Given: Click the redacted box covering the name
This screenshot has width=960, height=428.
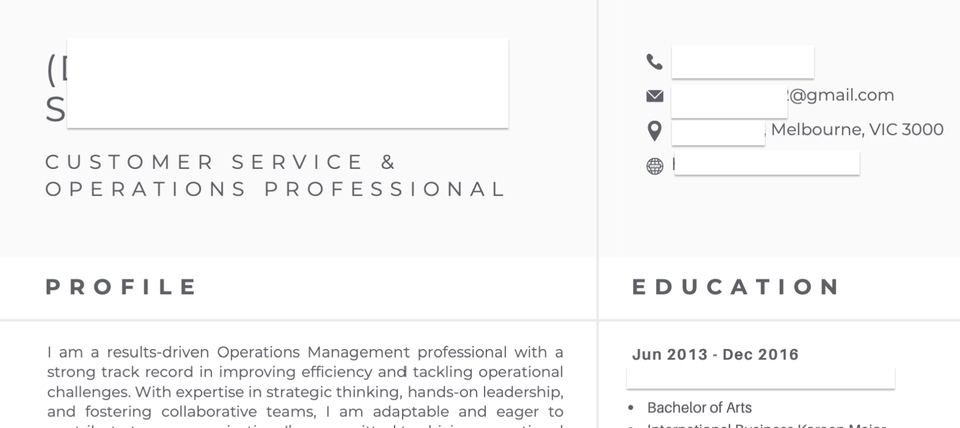Looking at the screenshot, I should [287, 83].
